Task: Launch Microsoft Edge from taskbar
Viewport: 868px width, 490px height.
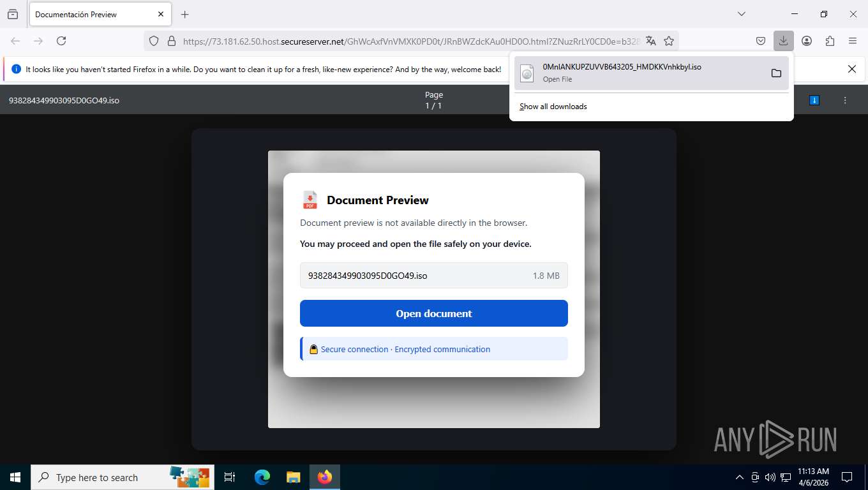Action: [x=262, y=477]
